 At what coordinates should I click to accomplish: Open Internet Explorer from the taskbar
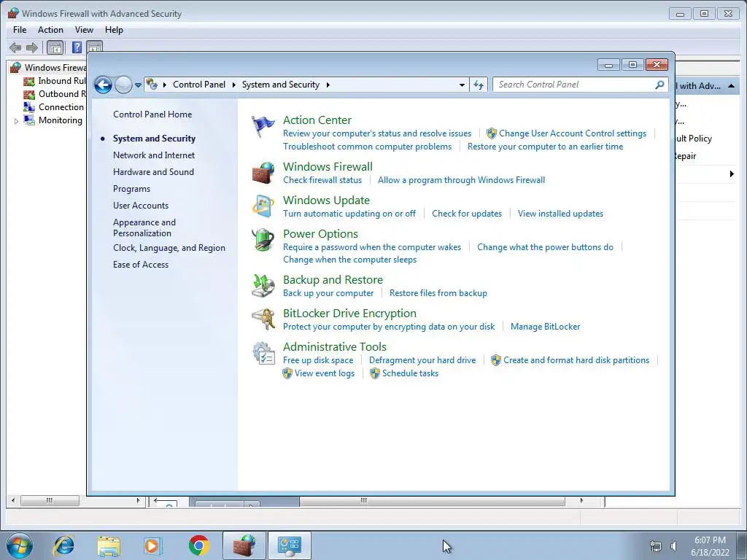(x=64, y=545)
